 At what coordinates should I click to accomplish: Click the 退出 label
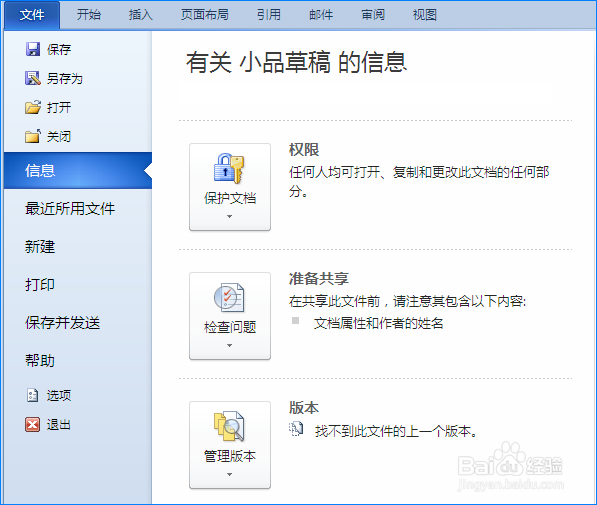(59, 425)
